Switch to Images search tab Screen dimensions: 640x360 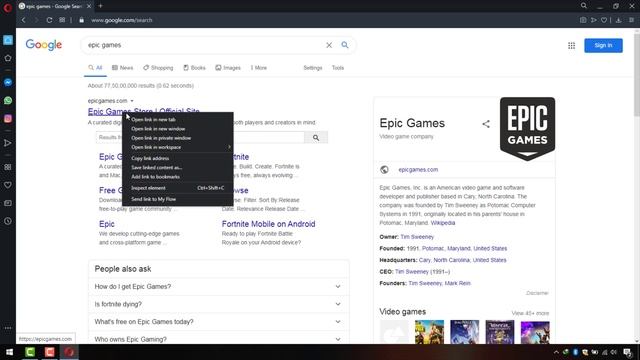(228, 68)
